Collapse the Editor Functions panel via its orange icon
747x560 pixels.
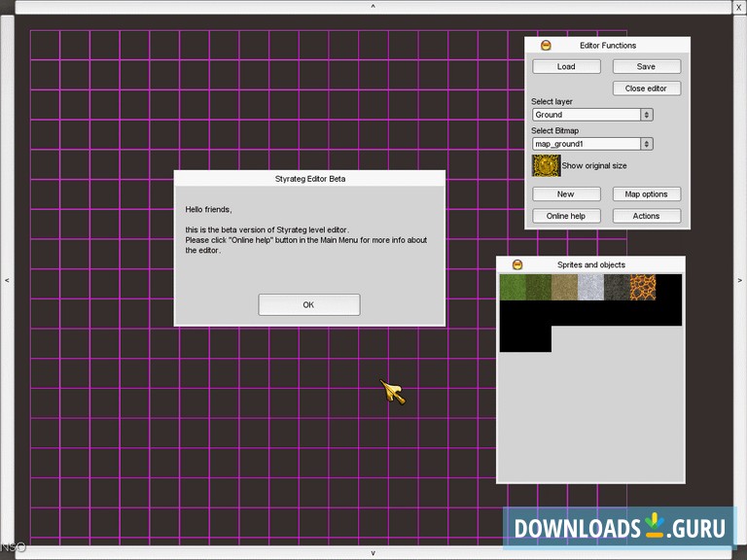(x=546, y=46)
